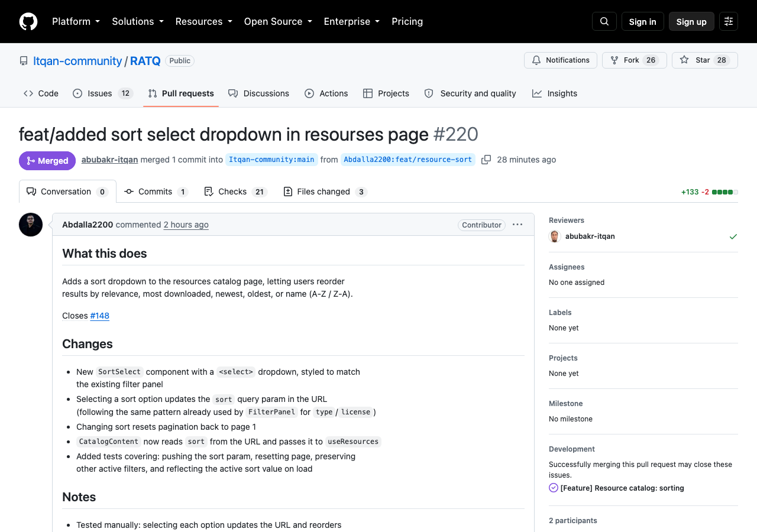Open Notifications for this repository
The image size is (757, 532).
pyautogui.click(x=561, y=60)
